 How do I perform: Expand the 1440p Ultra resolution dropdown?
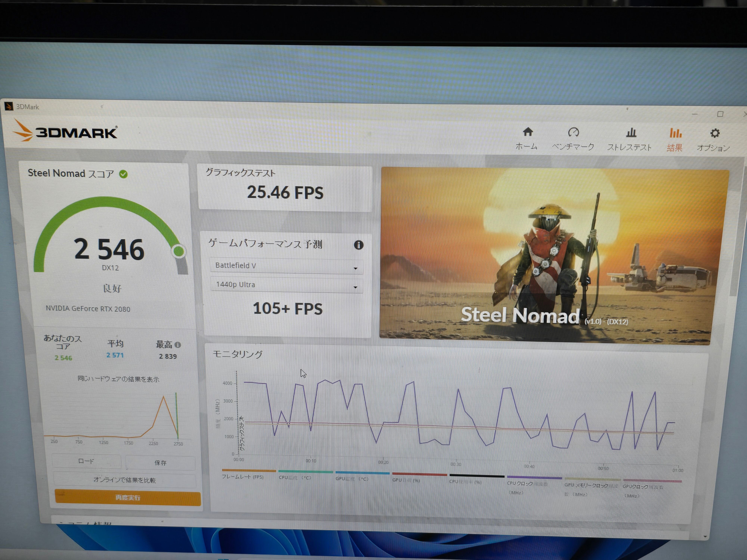pos(286,285)
